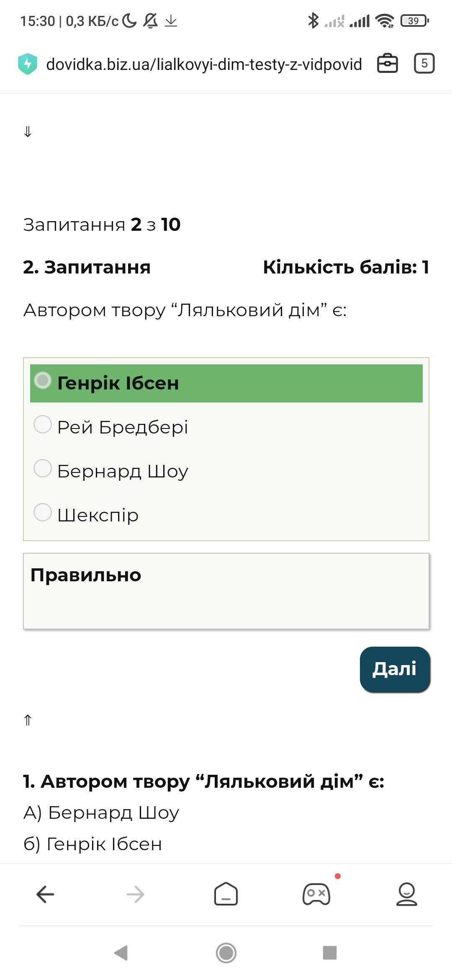
Task: Open the games controller icon
Action: point(316,894)
